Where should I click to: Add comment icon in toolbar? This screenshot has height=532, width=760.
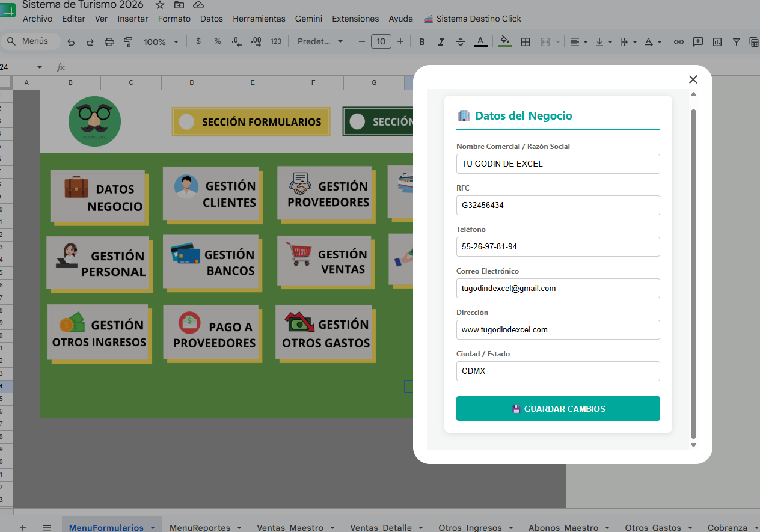click(x=698, y=42)
